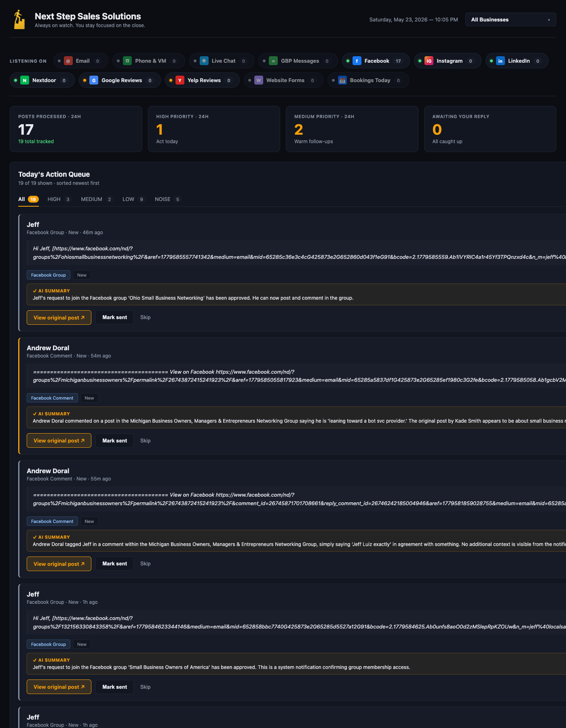Click the Bookings Today calendar icon
The image size is (566, 728).
(342, 80)
